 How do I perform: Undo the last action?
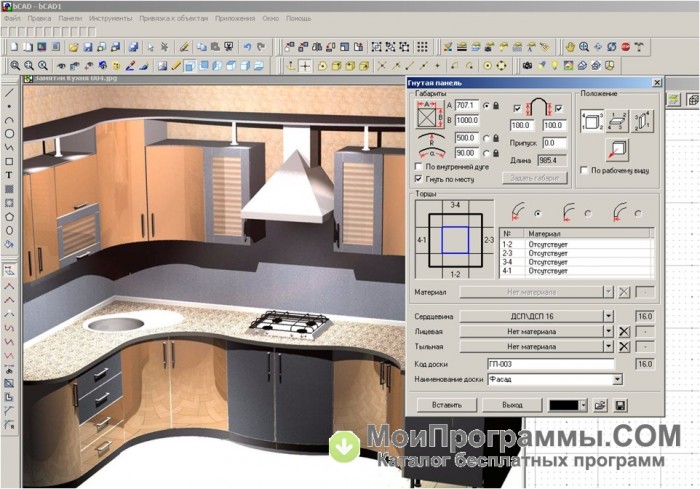[x=247, y=47]
